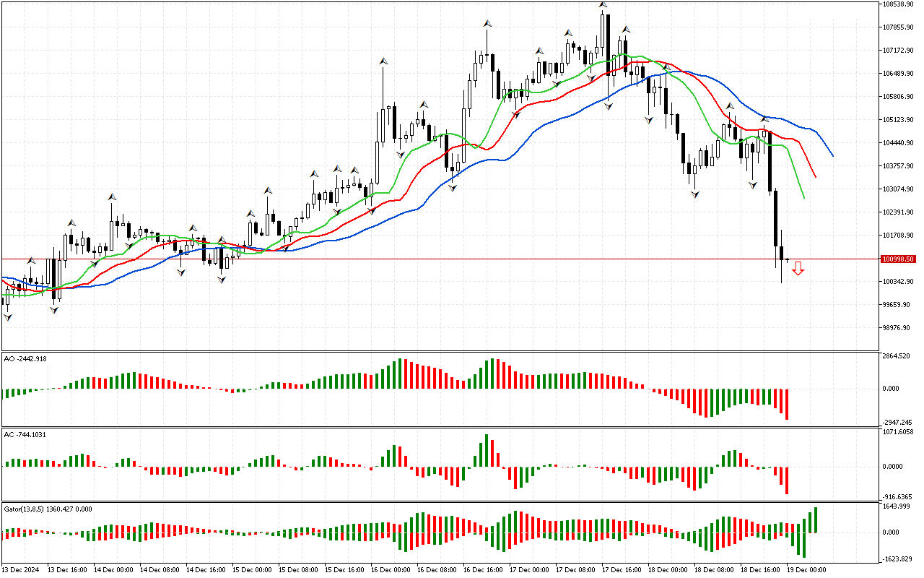This screenshot has height=578, width=924.
Task: Click the 18 Dec 00:00 time label
Action: 668,569
